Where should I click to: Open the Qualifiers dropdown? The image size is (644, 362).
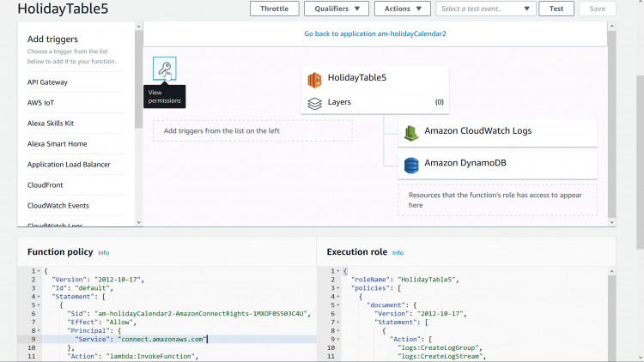pyautogui.click(x=336, y=9)
